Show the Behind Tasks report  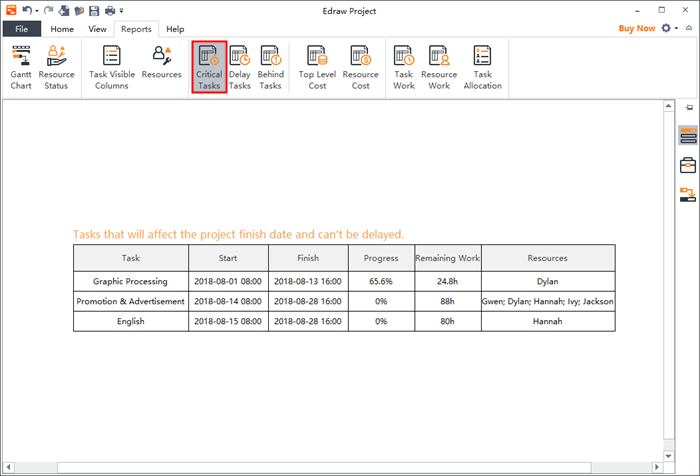[x=270, y=67]
